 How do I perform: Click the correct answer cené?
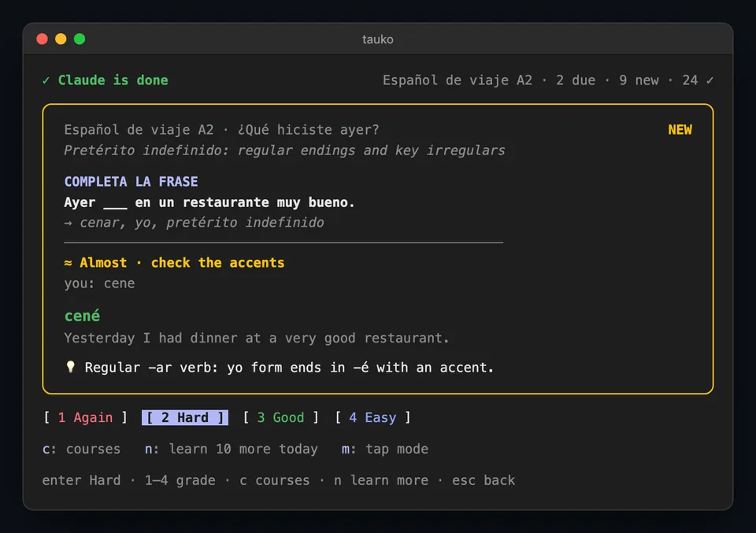[x=83, y=316]
